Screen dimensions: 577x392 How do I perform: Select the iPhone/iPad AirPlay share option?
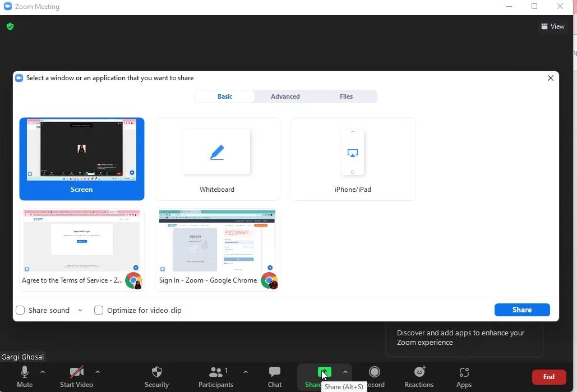pos(353,159)
